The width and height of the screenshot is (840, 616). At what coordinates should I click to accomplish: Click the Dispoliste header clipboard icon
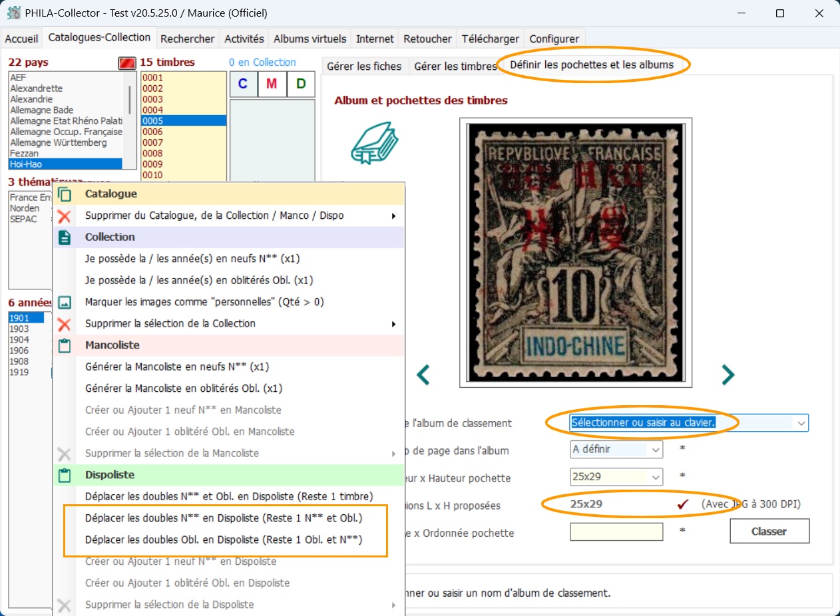(x=65, y=475)
